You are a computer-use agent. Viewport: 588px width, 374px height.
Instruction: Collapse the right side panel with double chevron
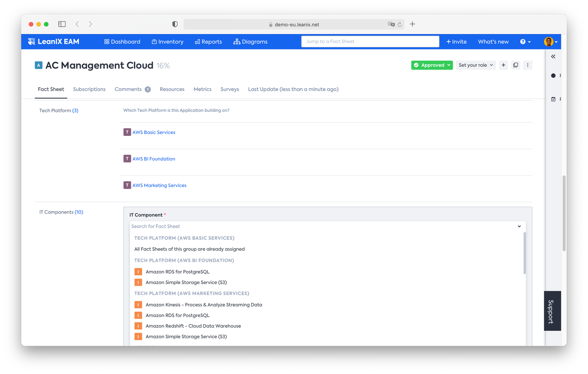pos(553,56)
